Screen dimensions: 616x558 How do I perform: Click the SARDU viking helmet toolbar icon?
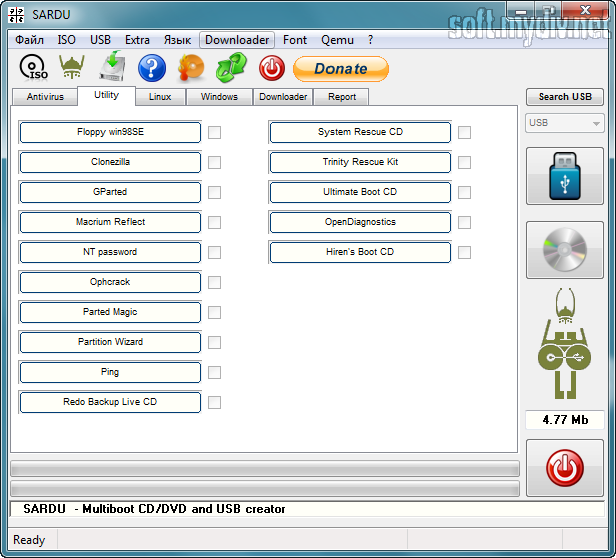[x=72, y=67]
